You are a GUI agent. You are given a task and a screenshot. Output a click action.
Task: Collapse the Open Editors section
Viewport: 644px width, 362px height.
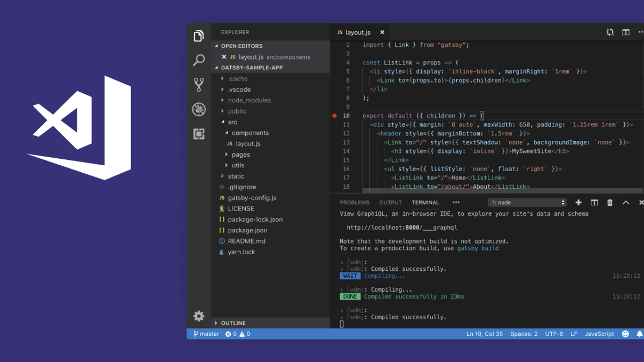click(270, 46)
